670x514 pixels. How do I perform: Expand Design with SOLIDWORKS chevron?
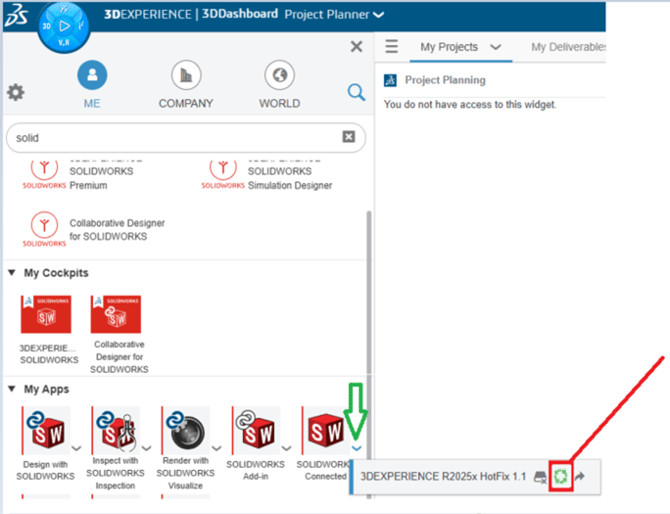[x=76, y=448]
